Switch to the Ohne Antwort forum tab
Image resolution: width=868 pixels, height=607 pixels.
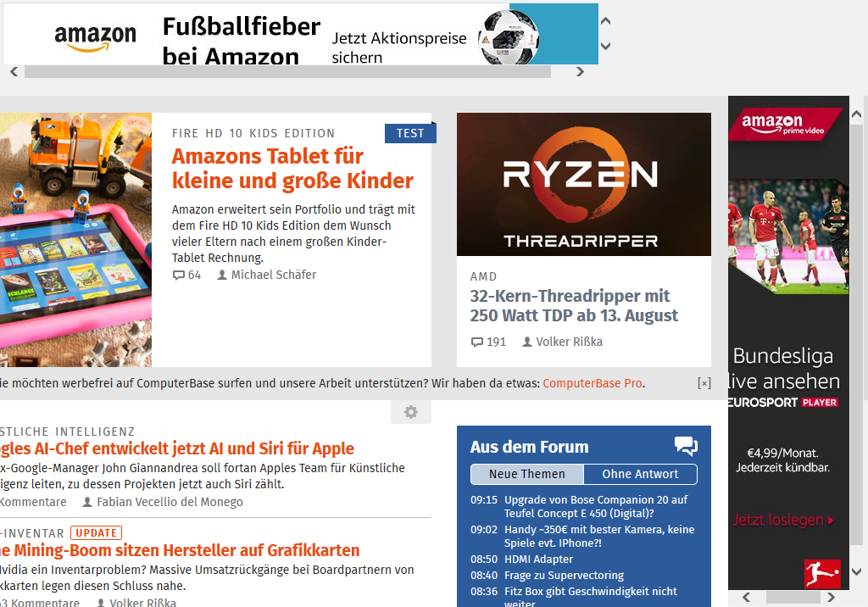640,474
